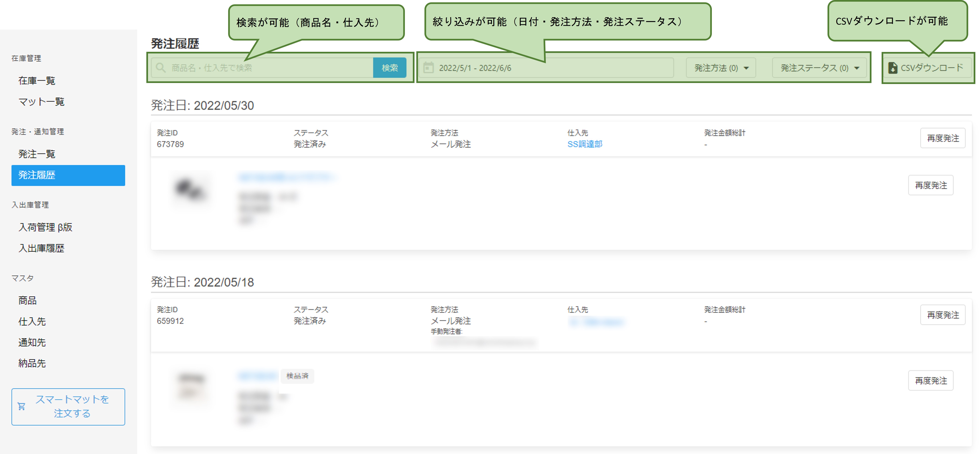Click order ID 659912
980x454 pixels.
click(170, 321)
